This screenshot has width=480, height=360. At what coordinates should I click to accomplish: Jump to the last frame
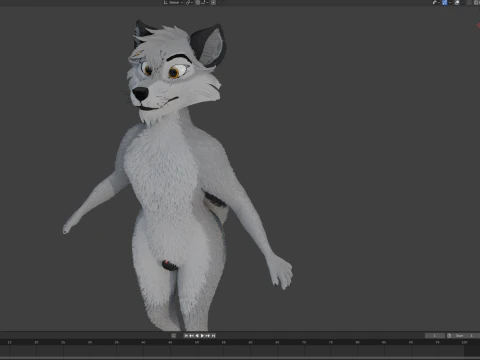[x=213, y=335]
